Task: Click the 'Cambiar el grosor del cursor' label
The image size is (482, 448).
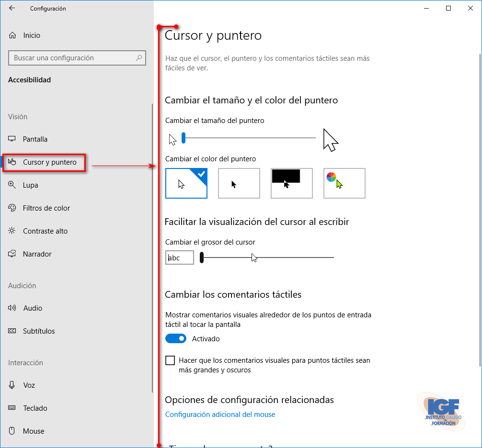Action: pos(210,242)
